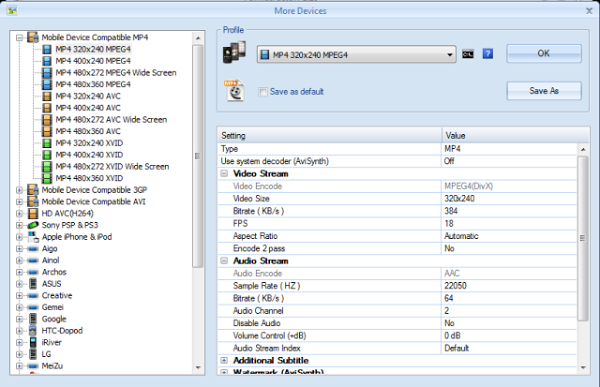
Task: Expand the HD AVC(H264) tree node
Action: pos(19,214)
